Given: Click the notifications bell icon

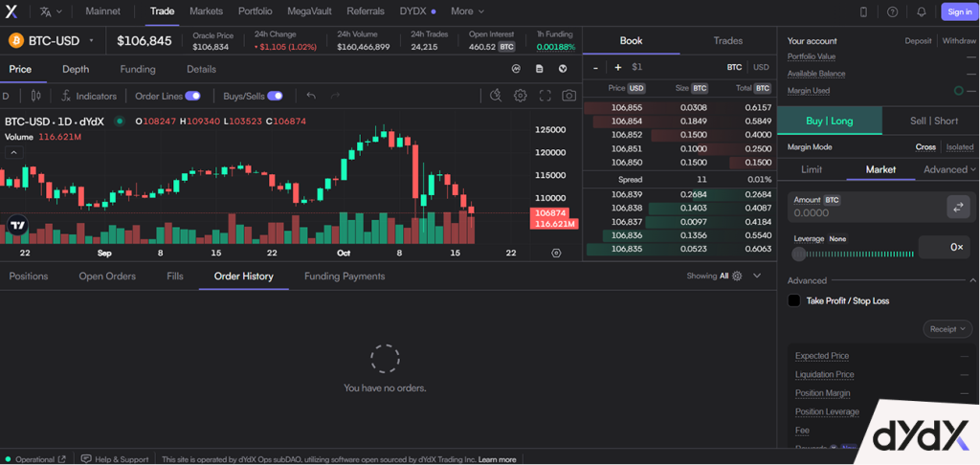Looking at the screenshot, I should click(x=921, y=11).
